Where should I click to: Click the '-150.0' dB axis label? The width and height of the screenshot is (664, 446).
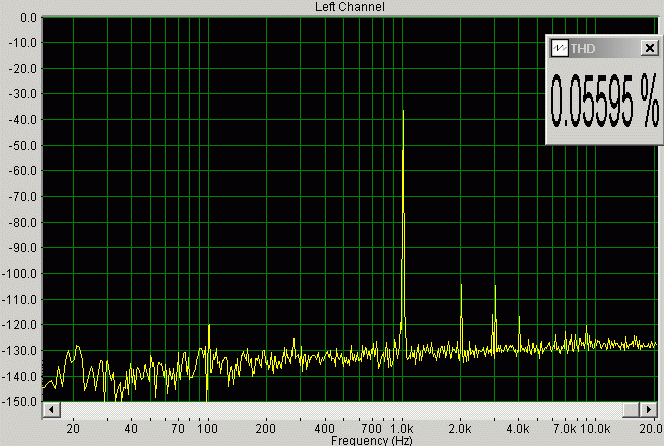(x=20, y=401)
